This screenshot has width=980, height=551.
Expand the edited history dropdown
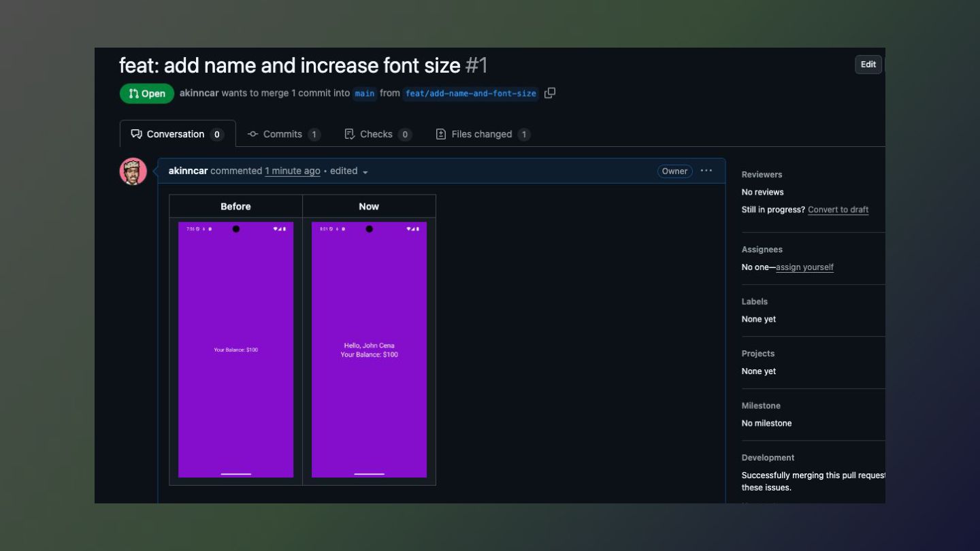point(349,171)
